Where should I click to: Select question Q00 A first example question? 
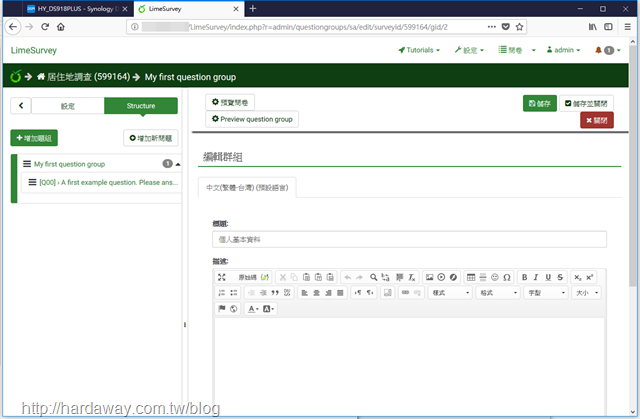(109, 182)
